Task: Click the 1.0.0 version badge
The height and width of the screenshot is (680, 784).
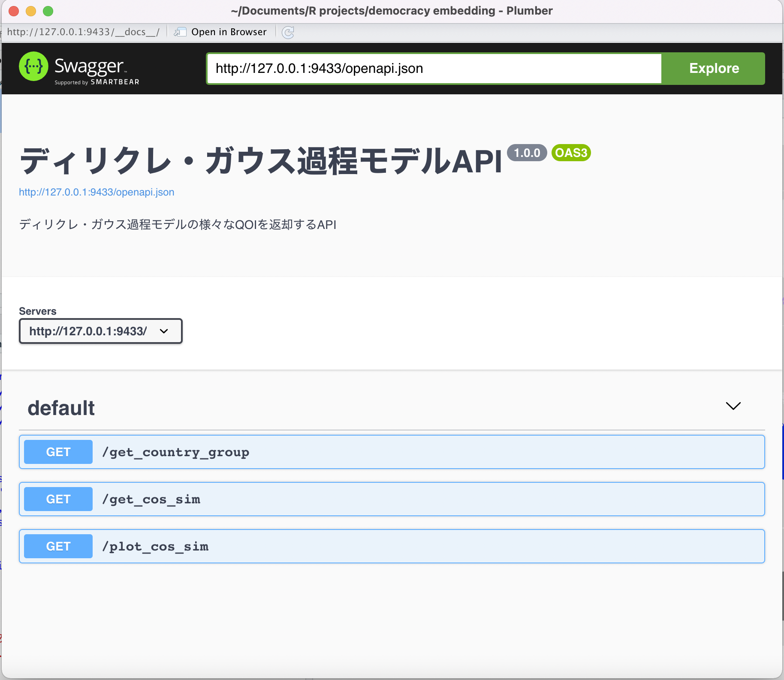Action: pos(527,153)
